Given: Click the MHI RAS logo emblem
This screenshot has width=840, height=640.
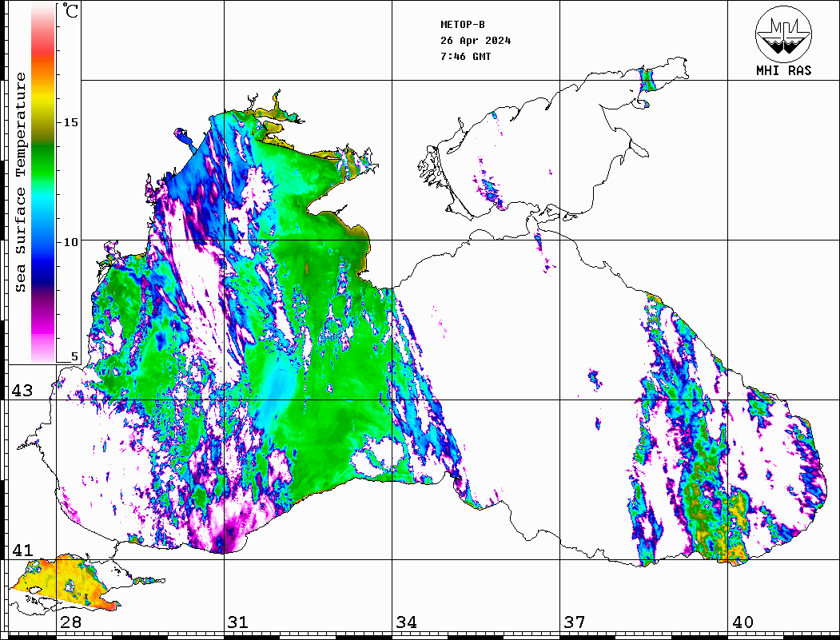Looking at the screenshot, I should [x=783, y=34].
